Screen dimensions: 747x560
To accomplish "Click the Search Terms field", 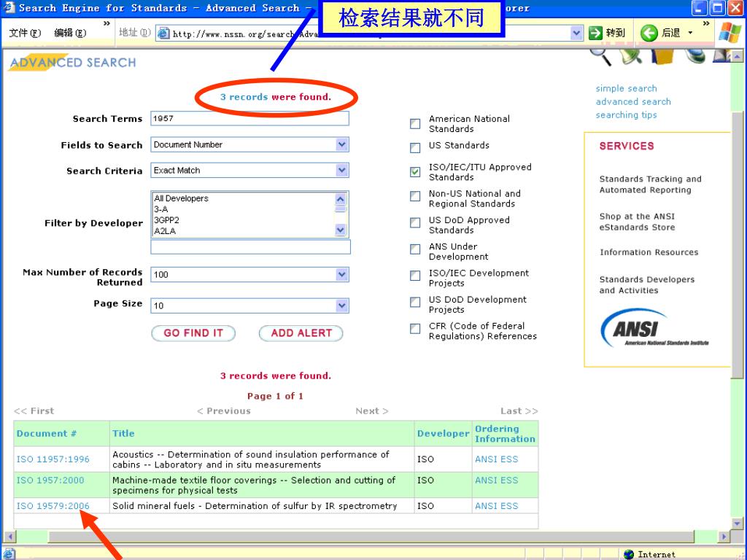I will coord(250,119).
